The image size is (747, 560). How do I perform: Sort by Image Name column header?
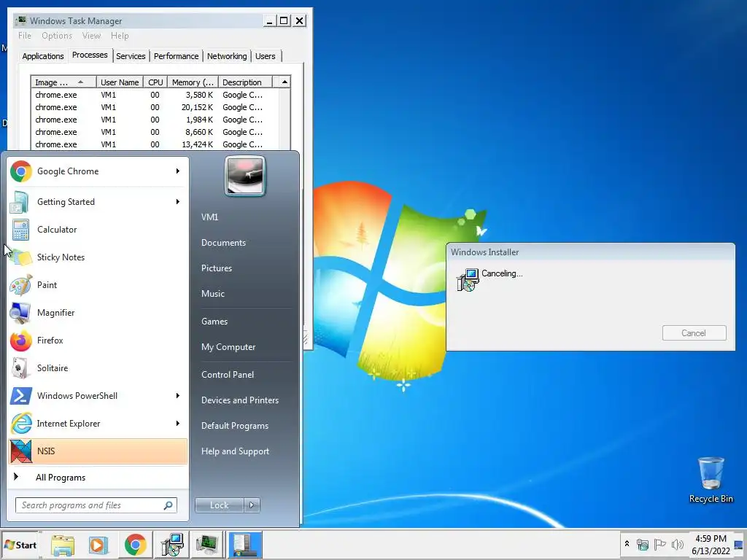[63, 82]
